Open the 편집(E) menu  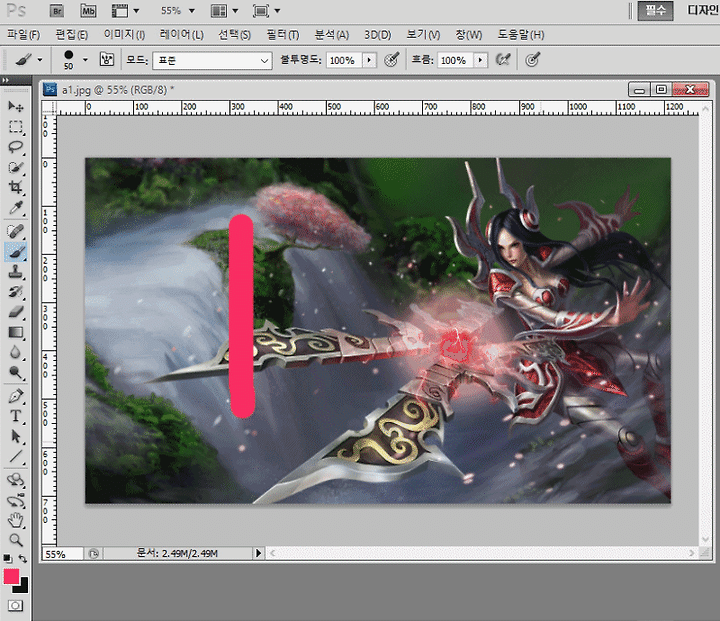coord(72,35)
